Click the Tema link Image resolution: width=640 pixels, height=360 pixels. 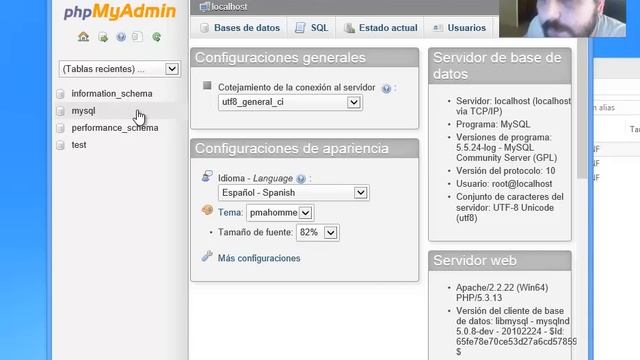230,213
